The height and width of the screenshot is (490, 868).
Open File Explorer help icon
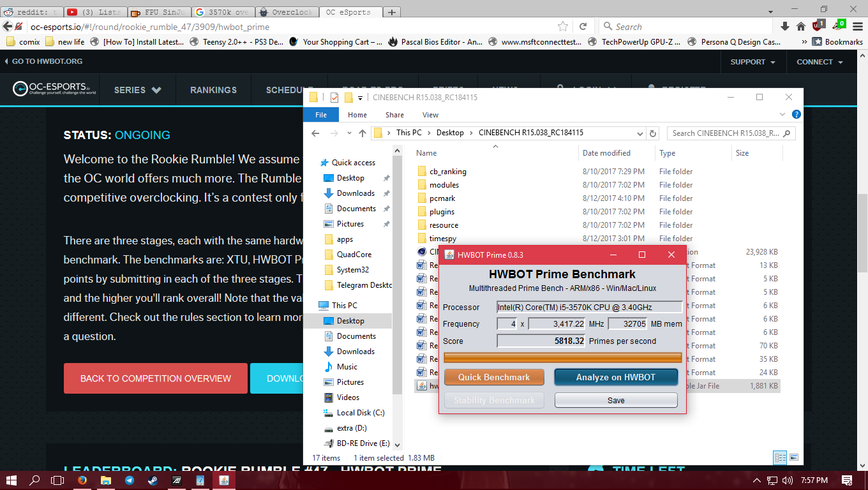(796, 114)
